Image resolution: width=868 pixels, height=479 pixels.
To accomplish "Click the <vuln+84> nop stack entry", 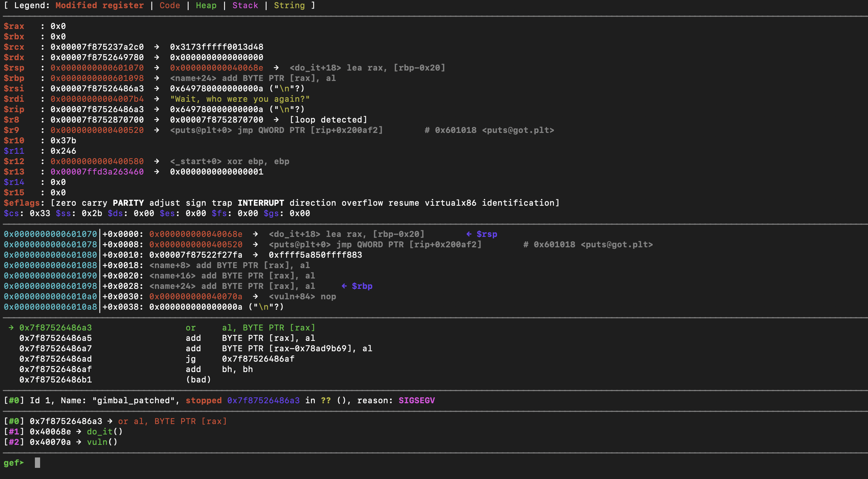I will (x=302, y=297).
